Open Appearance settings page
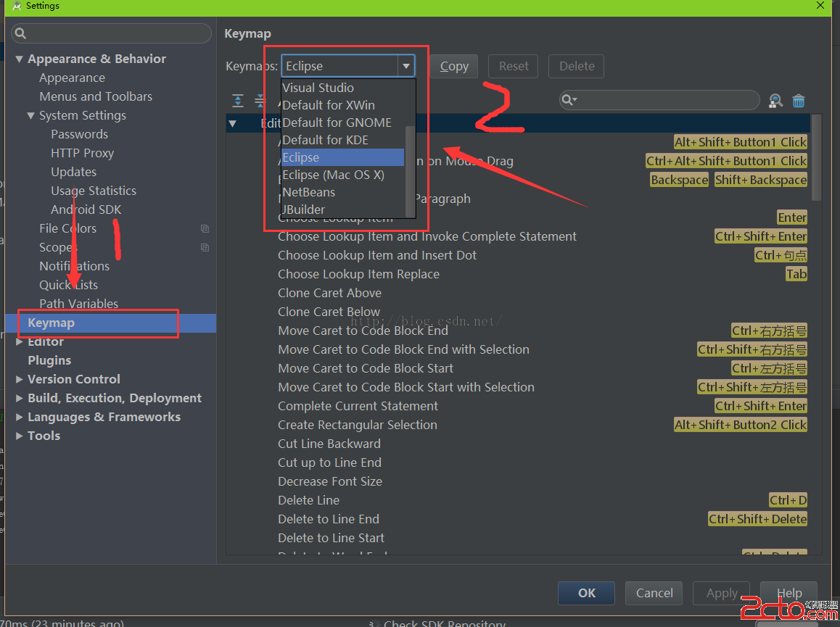The image size is (840, 627). point(73,78)
